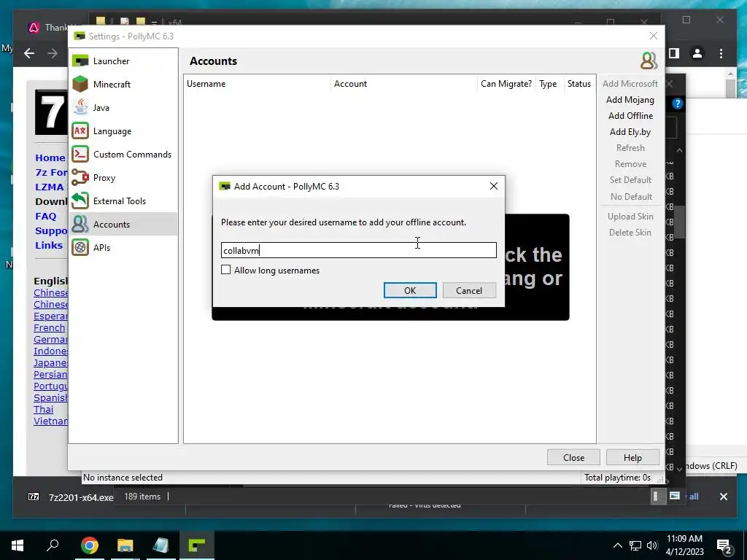747x560 pixels.
Task: Enable Allow long usernames checkbox
Action: click(226, 270)
